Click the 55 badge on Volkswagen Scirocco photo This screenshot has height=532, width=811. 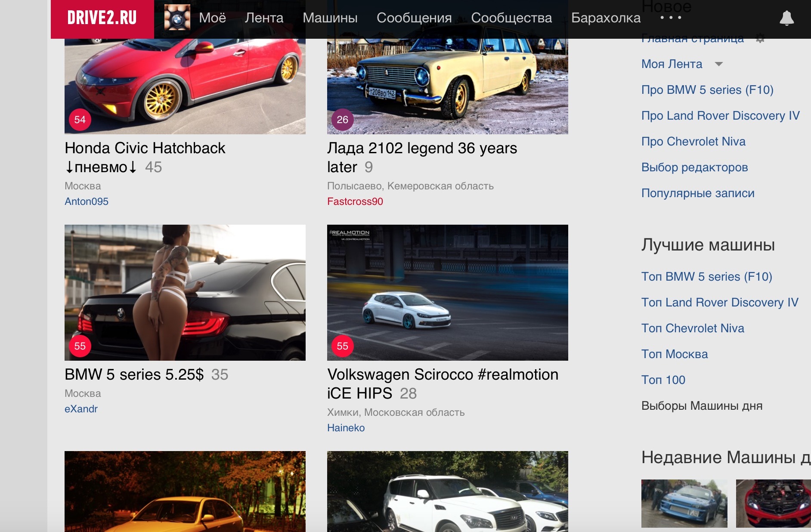pyautogui.click(x=343, y=346)
